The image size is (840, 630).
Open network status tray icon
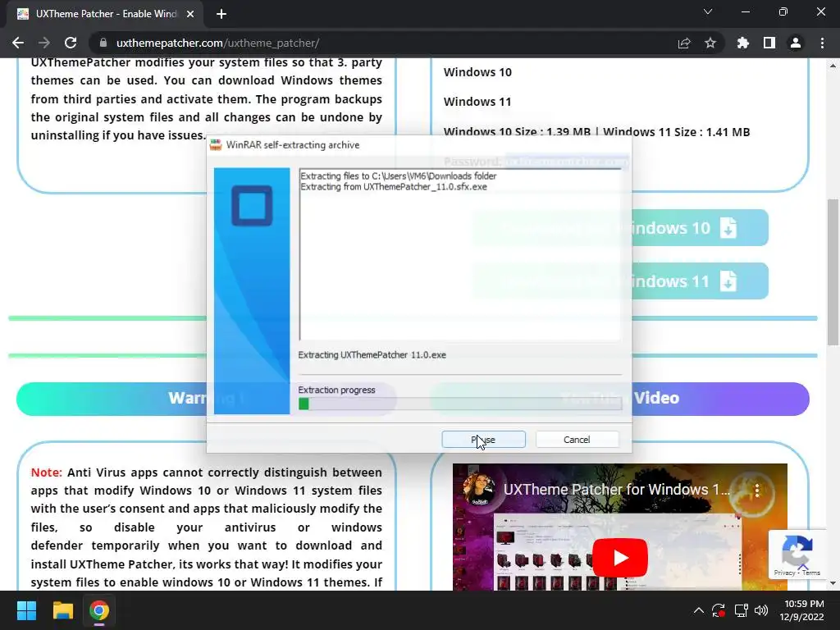tap(741, 610)
